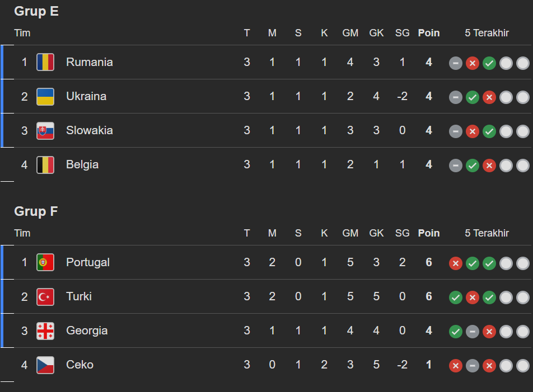Screen dimensions: 533x392
Task: Click the Ukraine flag icon
Action: click(x=45, y=96)
